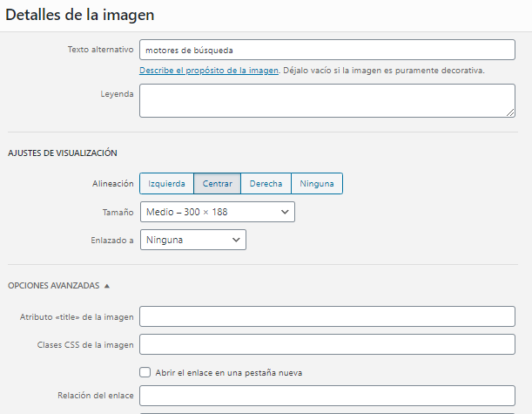Click the 'Relación del enlace' label
This screenshot has height=414, width=532.
click(x=95, y=396)
